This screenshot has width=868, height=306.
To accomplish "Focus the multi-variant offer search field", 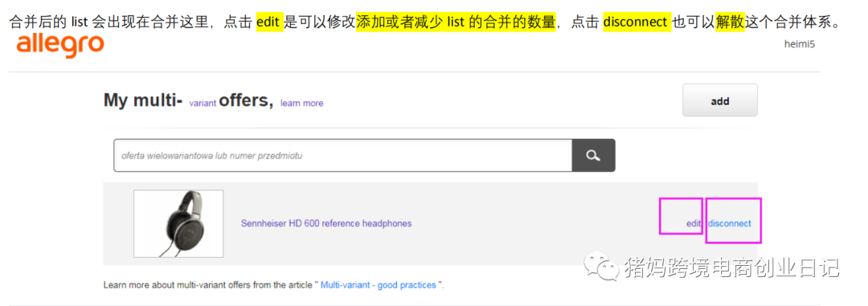I will click(342, 156).
